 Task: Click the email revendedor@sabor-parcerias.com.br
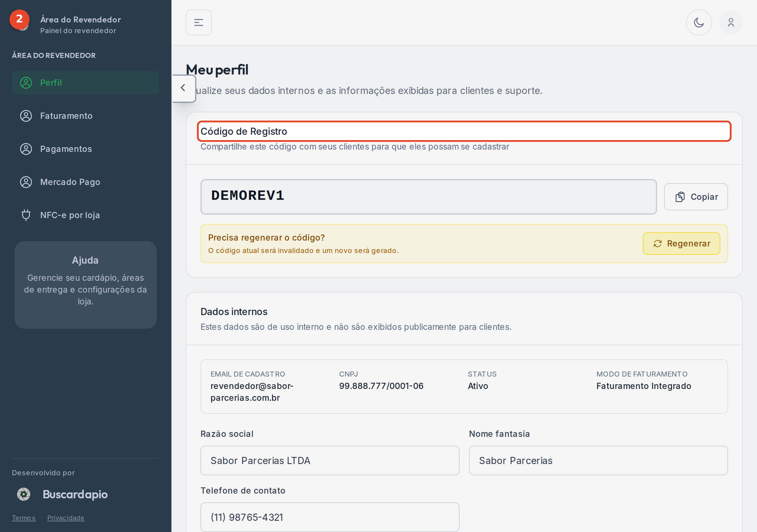tap(252, 392)
